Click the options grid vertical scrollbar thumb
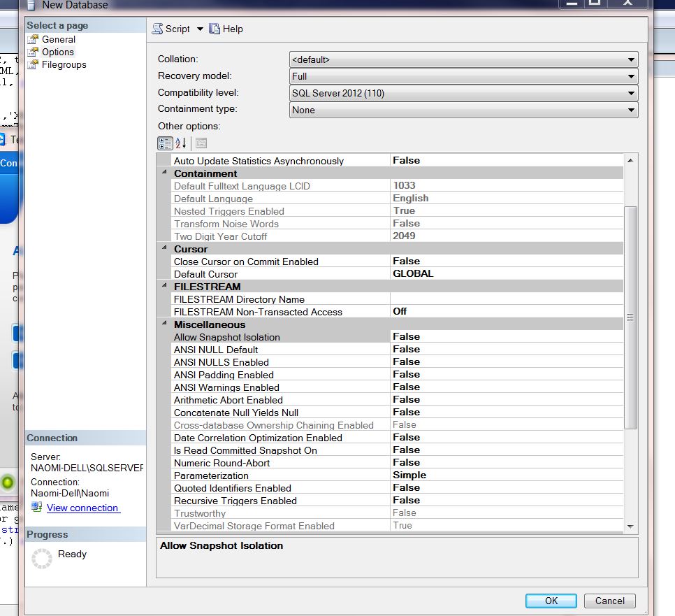Viewport: 675px width, 616px height. tap(630, 317)
